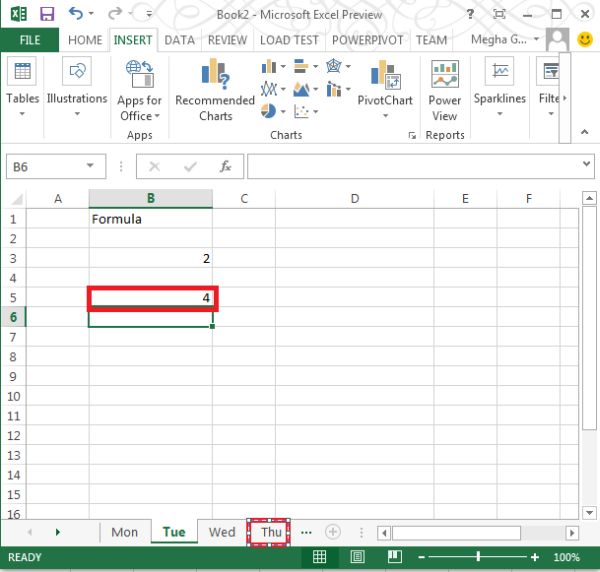The width and height of the screenshot is (600, 572).
Task: Send feedback via the smiley face icon
Action: point(585,39)
